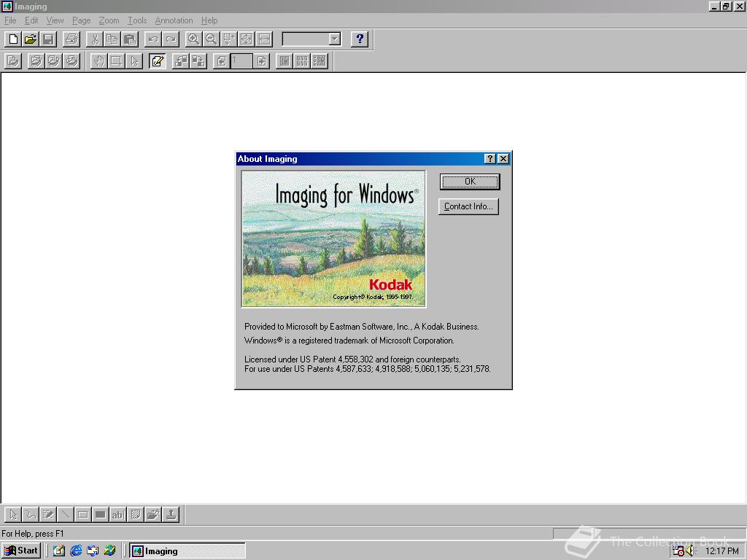The width and height of the screenshot is (747, 560).
Task: Select the Freehand Line annotation tool
Action: pyautogui.click(x=31, y=514)
